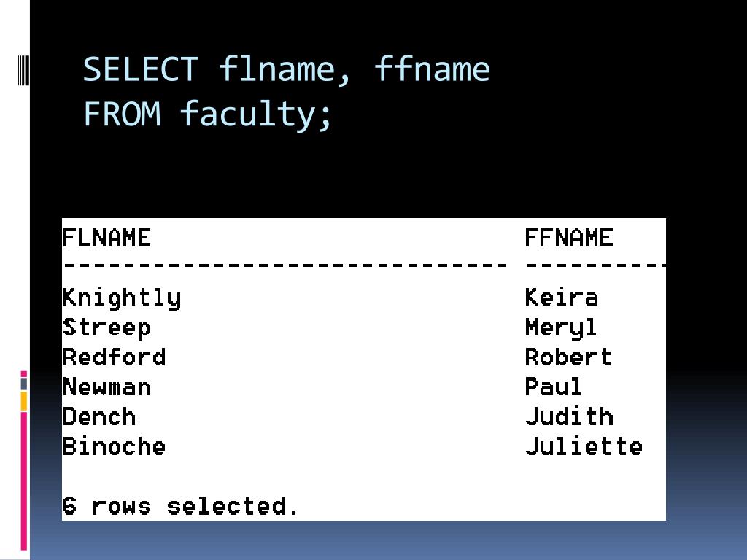This screenshot has width=747, height=560.
Task: Click the orange segment on left bar
Action: point(24,401)
